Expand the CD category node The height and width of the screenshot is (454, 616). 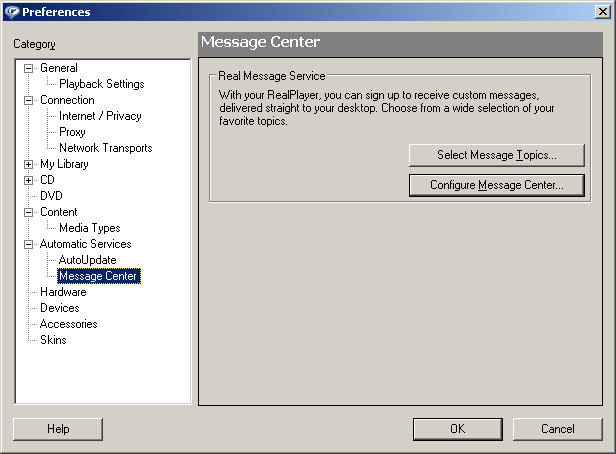(29, 180)
